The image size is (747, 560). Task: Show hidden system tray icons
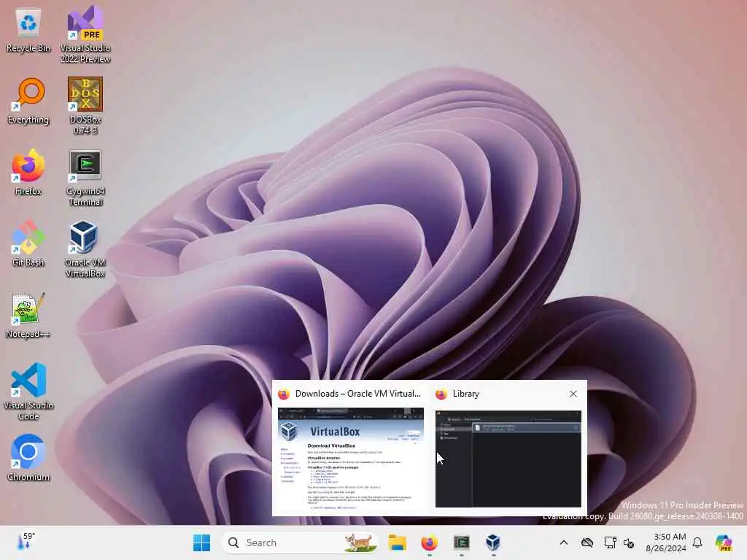pos(564,542)
